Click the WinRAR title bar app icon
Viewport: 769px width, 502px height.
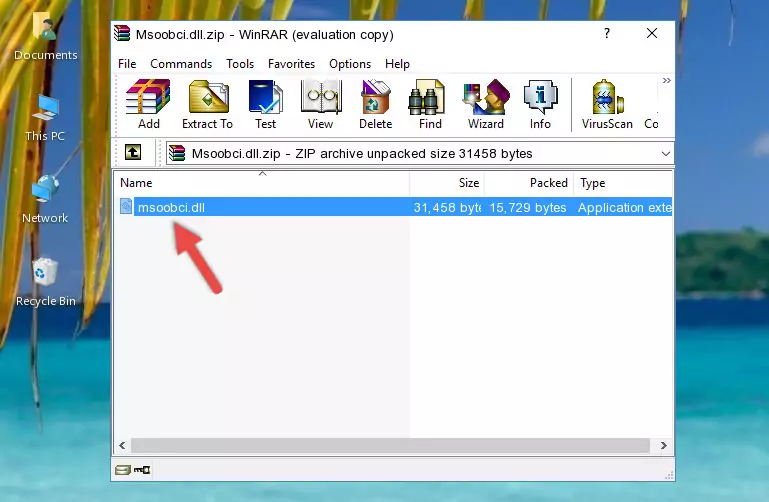[x=123, y=34]
